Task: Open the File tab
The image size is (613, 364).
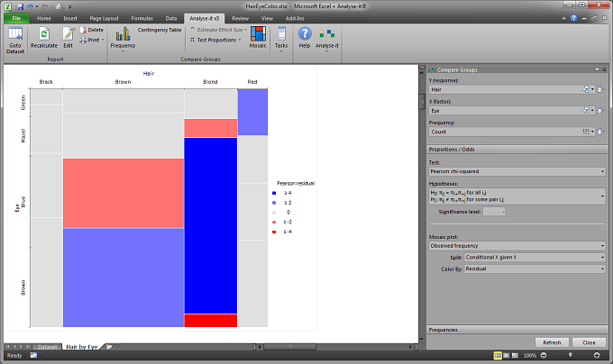Action: [16, 18]
